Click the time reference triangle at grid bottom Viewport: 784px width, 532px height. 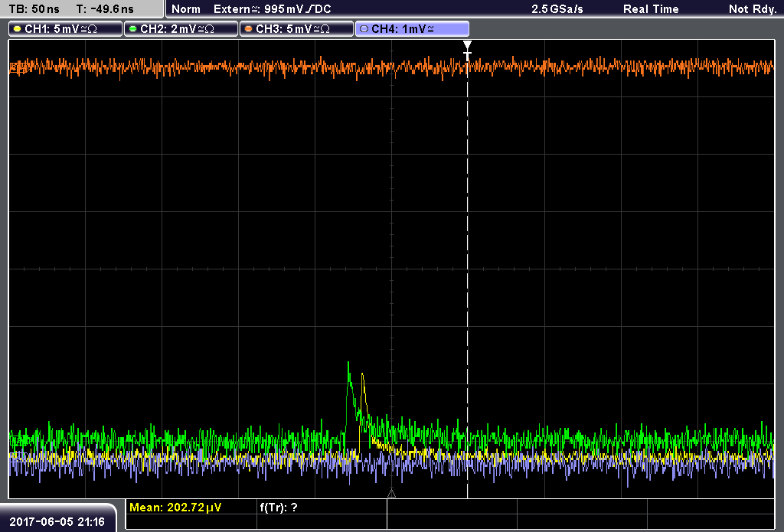[x=391, y=494]
